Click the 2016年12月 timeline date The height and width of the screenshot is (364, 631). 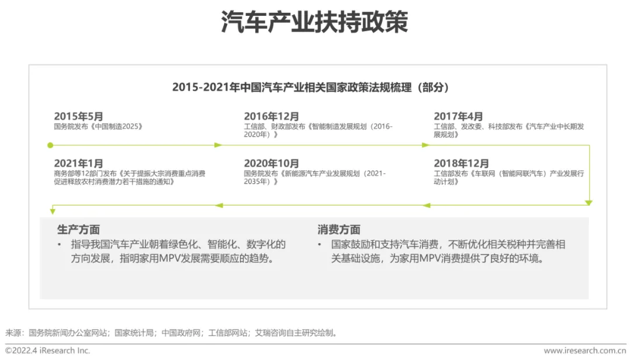coord(271,116)
